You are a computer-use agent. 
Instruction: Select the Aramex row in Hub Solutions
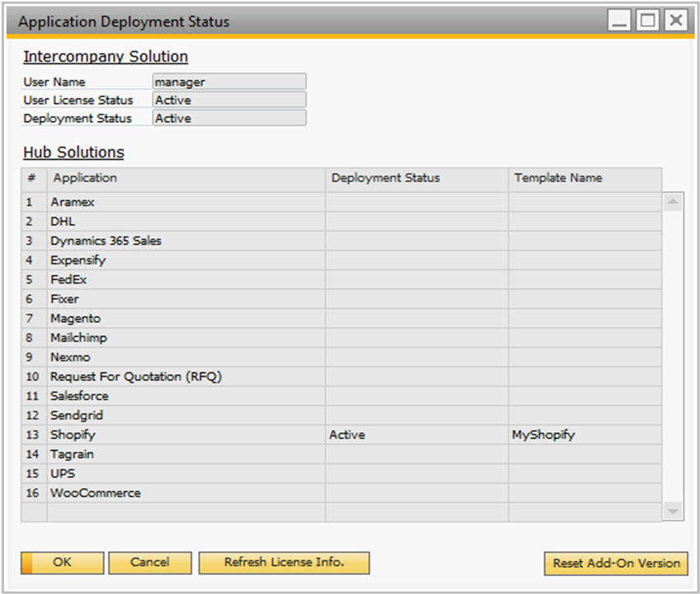(73, 202)
